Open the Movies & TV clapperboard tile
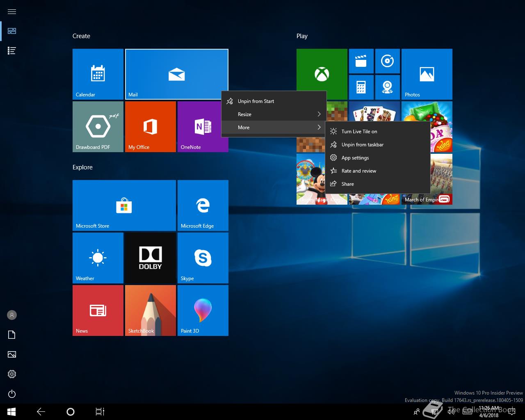Viewport: 525px width, 420px height. click(x=361, y=61)
